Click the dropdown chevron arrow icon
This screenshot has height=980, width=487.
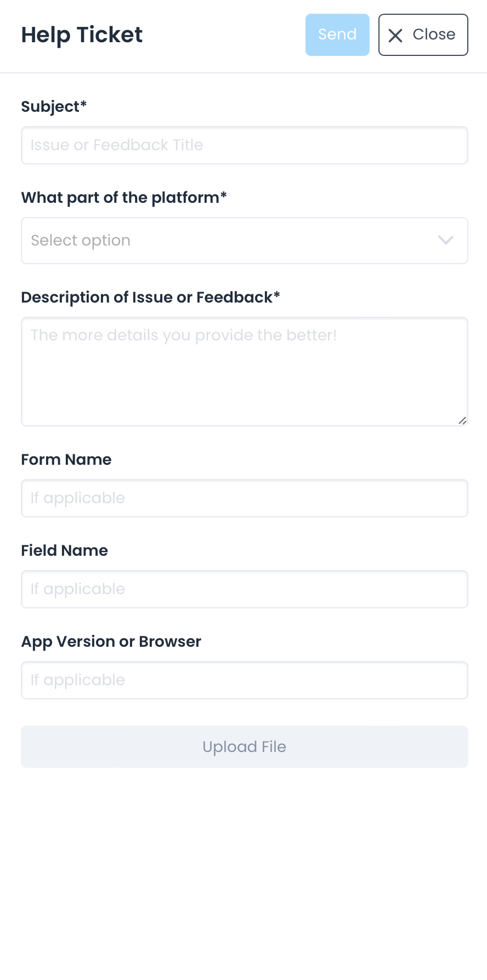click(445, 240)
